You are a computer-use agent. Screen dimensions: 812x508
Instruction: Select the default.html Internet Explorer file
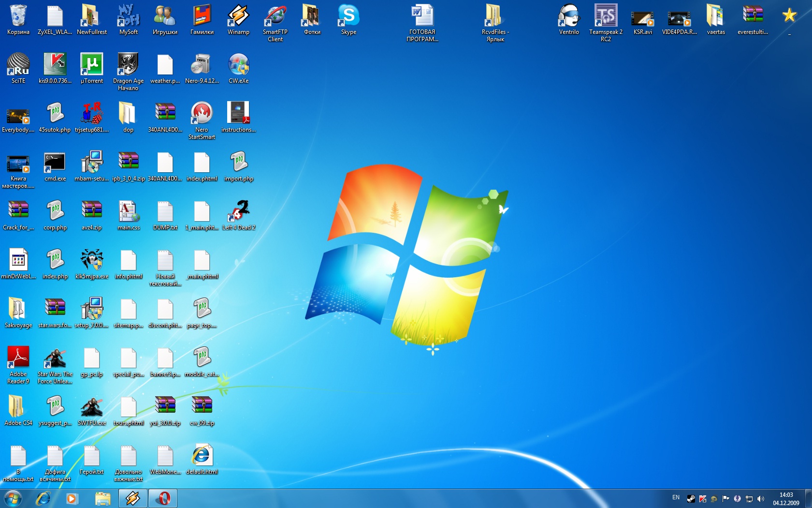[x=202, y=460]
